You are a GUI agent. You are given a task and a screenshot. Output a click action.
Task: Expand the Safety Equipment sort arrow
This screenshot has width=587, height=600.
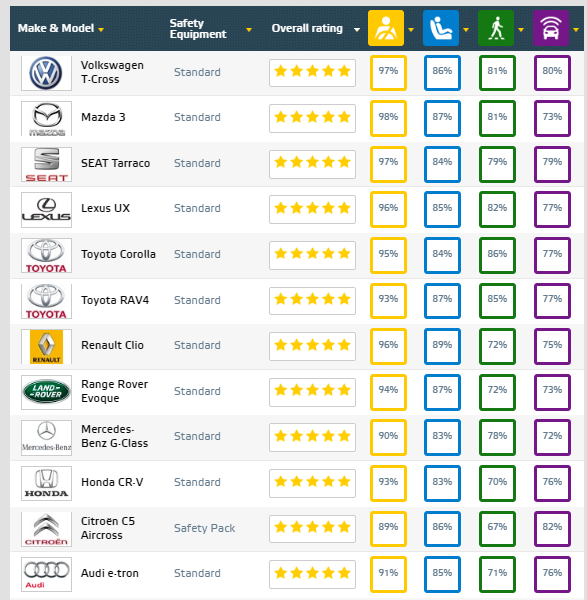[x=249, y=29]
